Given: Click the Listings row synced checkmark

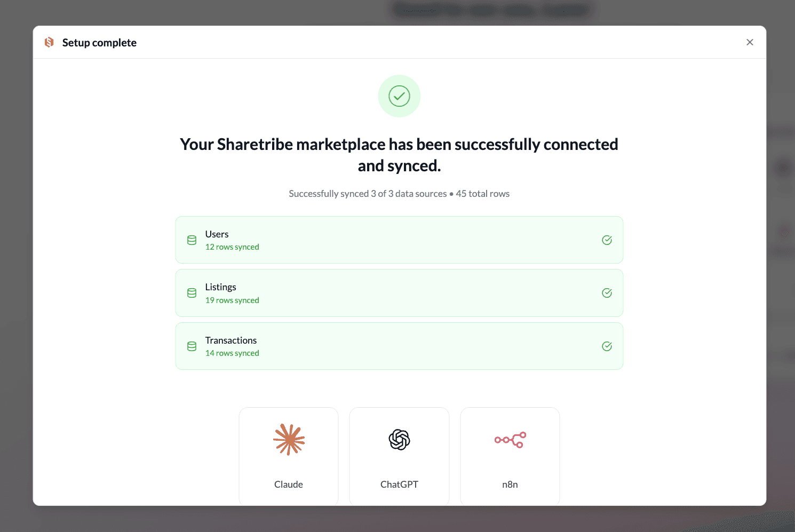Looking at the screenshot, I should click(607, 293).
